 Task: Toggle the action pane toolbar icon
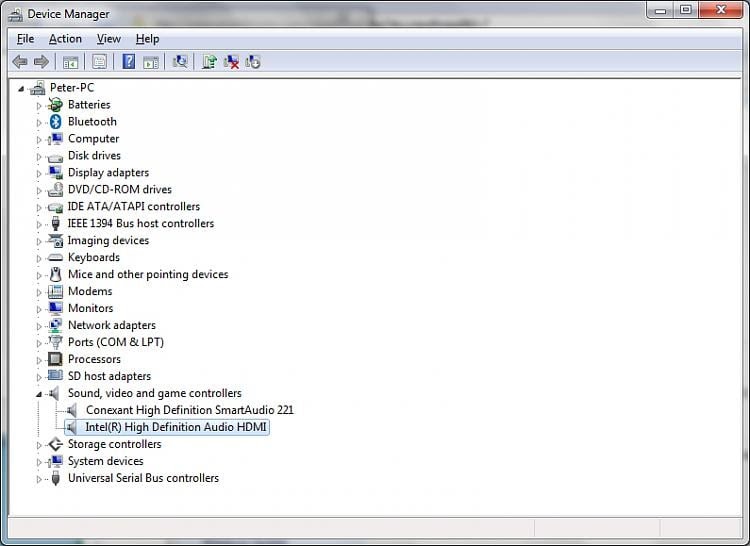(151, 62)
